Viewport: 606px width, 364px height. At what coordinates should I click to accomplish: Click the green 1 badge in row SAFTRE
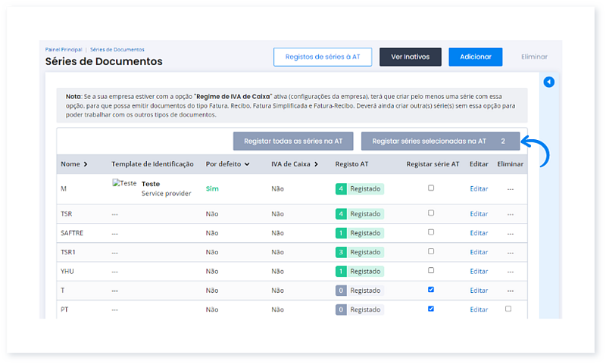(341, 233)
